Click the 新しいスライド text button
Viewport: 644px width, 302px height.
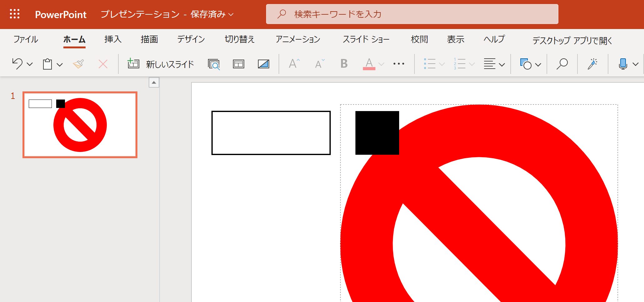point(170,64)
